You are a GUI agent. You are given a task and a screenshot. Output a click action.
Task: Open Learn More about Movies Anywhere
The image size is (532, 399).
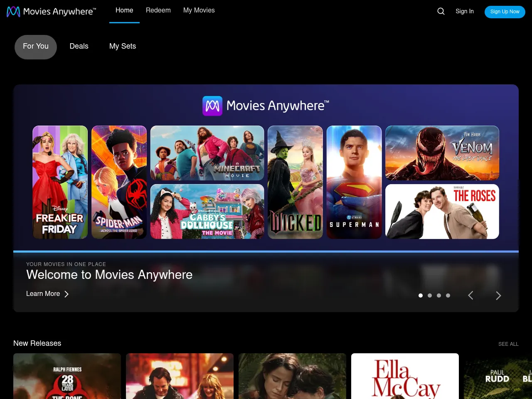pyautogui.click(x=43, y=294)
